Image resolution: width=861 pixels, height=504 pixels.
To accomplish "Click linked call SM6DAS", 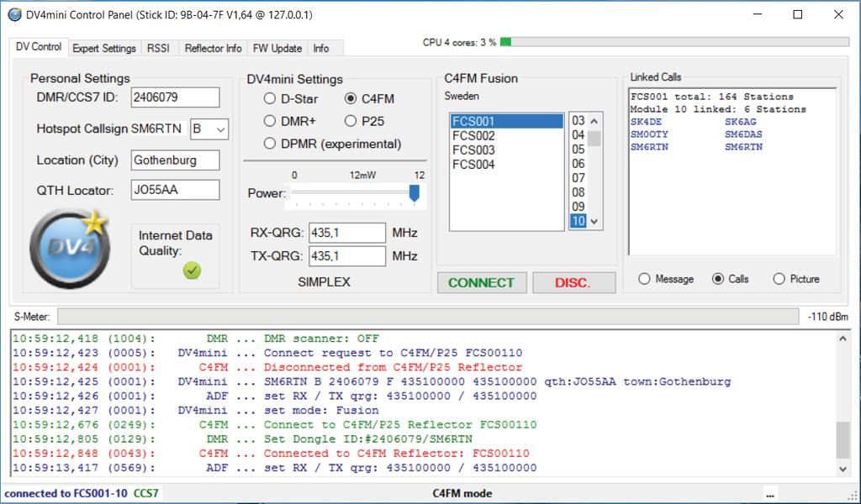I will coord(743,134).
